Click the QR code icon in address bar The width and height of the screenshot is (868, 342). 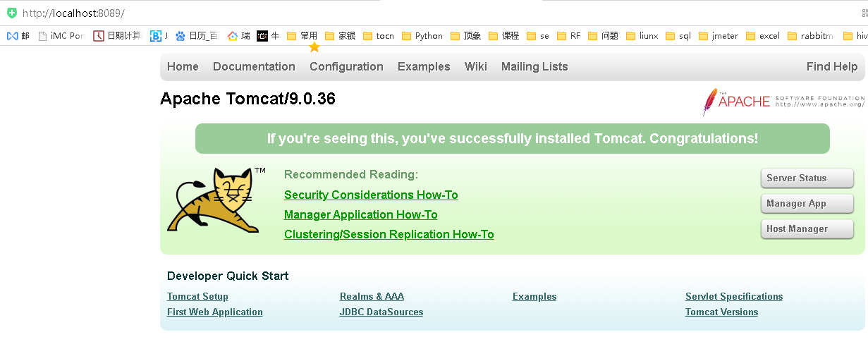(x=864, y=13)
